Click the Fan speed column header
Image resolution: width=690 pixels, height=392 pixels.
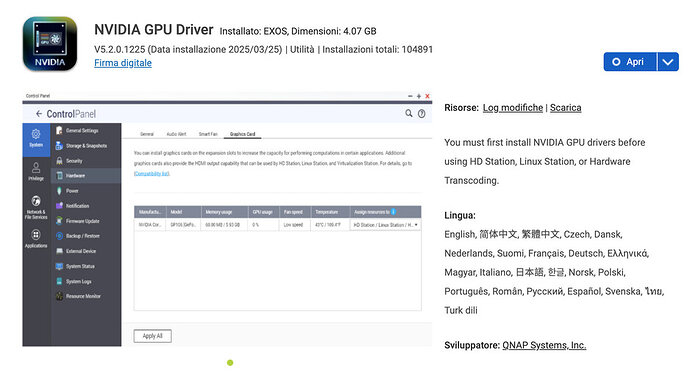(x=295, y=212)
